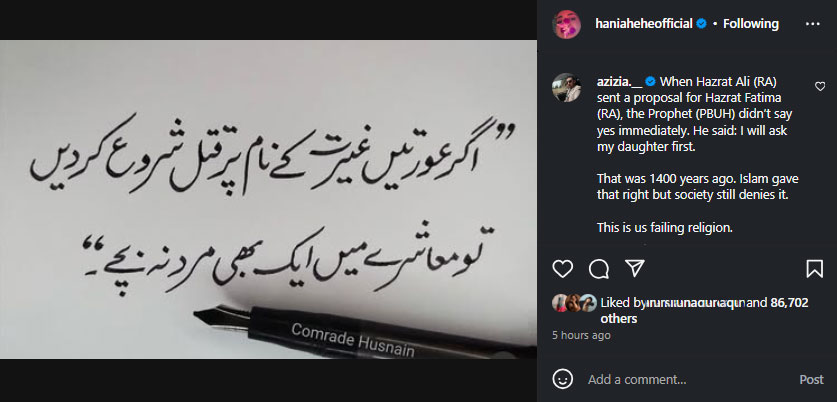This screenshot has width=837, height=402.
Task: View the 86,702 others likes list
Action: pos(705,311)
